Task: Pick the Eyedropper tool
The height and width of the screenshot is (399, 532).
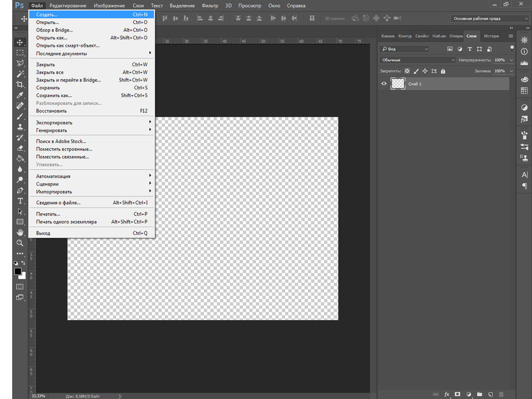Action: (20, 95)
